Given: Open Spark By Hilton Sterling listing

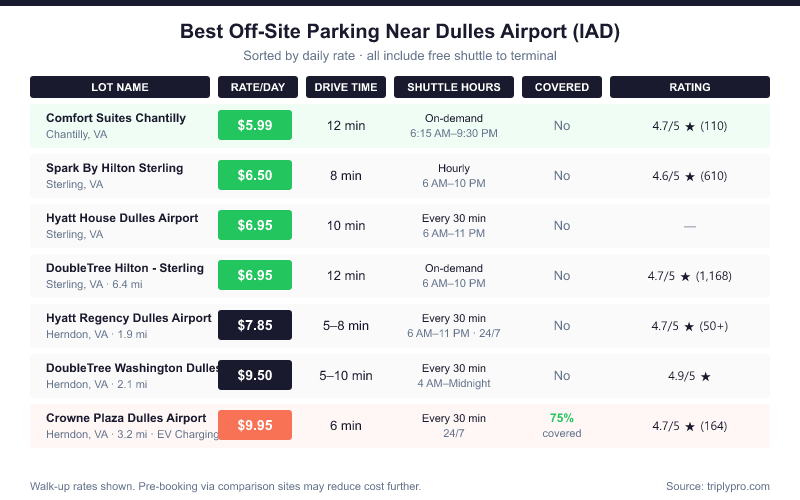Looking at the screenshot, I should point(114,168).
